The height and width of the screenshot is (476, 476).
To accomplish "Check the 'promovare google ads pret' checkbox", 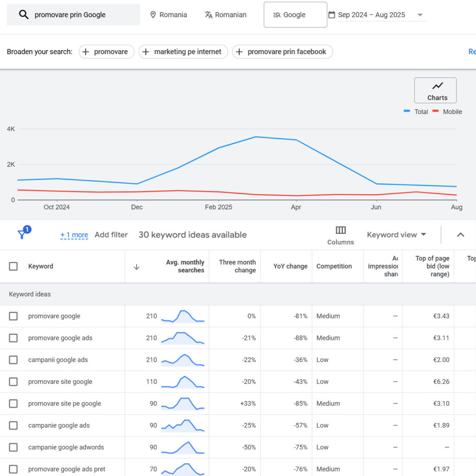I will (13, 469).
